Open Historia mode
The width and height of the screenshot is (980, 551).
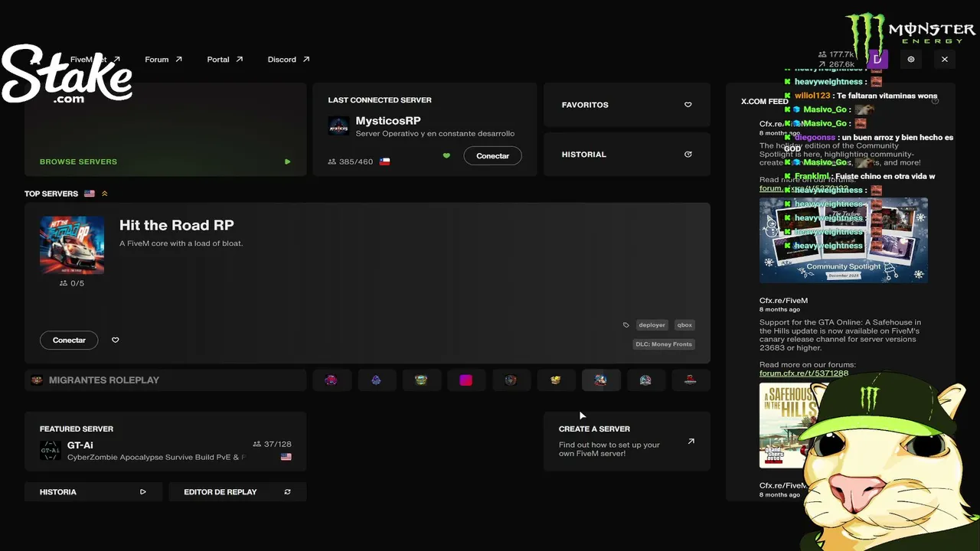(93, 492)
